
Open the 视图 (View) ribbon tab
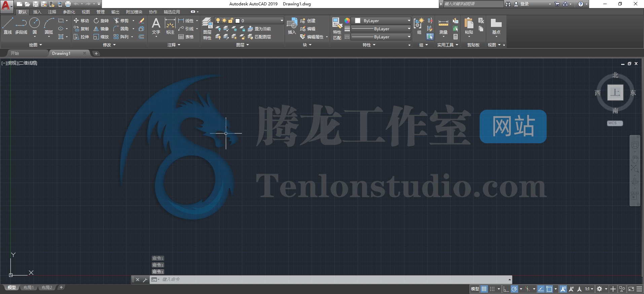click(86, 12)
